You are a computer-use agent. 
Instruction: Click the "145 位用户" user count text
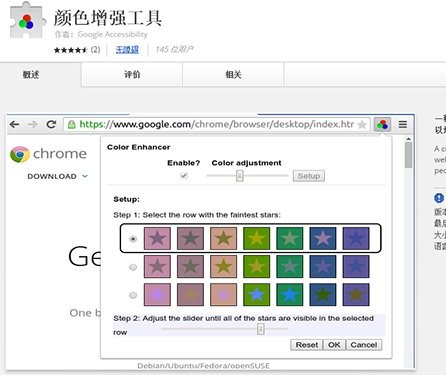[x=174, y=50]
